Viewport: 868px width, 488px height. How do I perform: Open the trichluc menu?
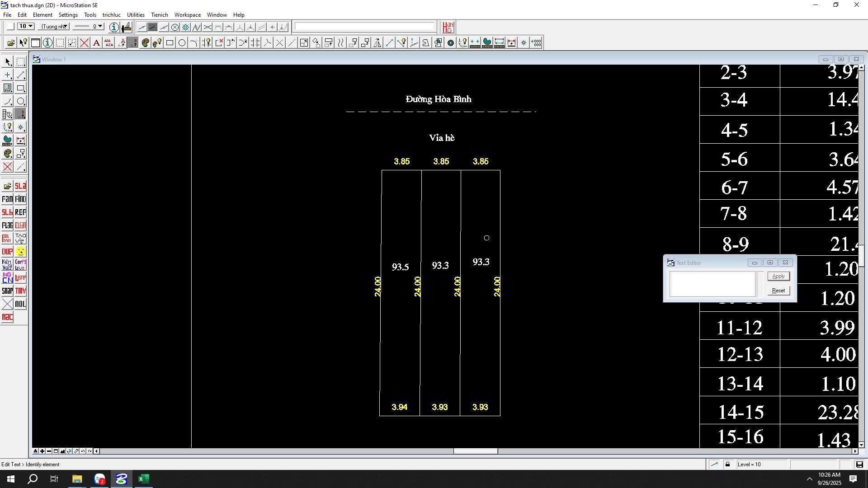tap(111, 15)
